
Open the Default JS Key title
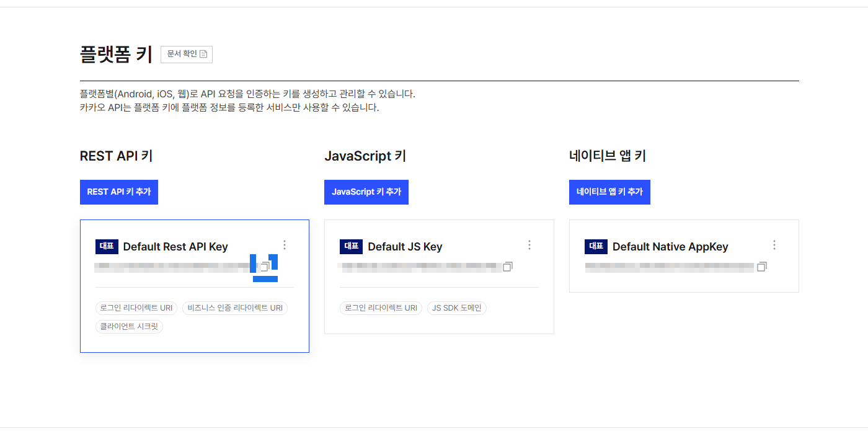tap(405, 247)
